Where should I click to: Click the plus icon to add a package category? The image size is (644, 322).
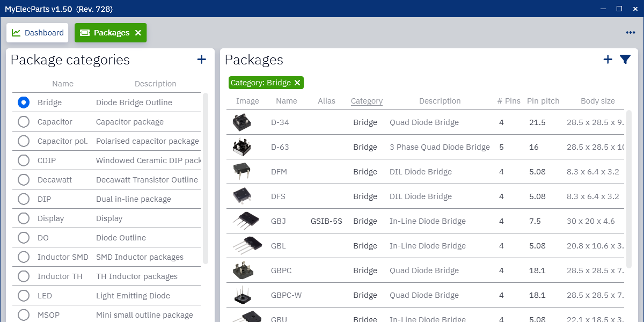(x=201, y=60)
